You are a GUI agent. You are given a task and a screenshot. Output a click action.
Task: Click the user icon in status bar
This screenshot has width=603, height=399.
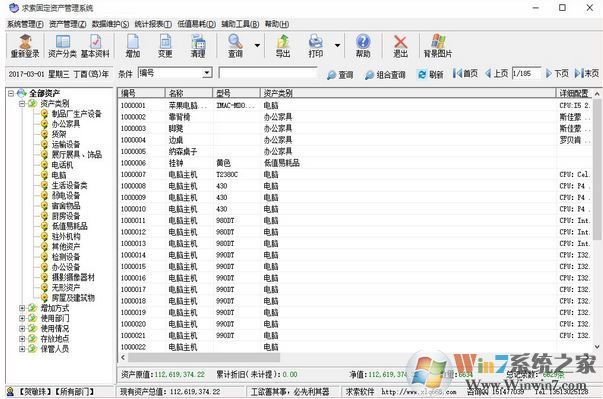[x=10, y=392]
